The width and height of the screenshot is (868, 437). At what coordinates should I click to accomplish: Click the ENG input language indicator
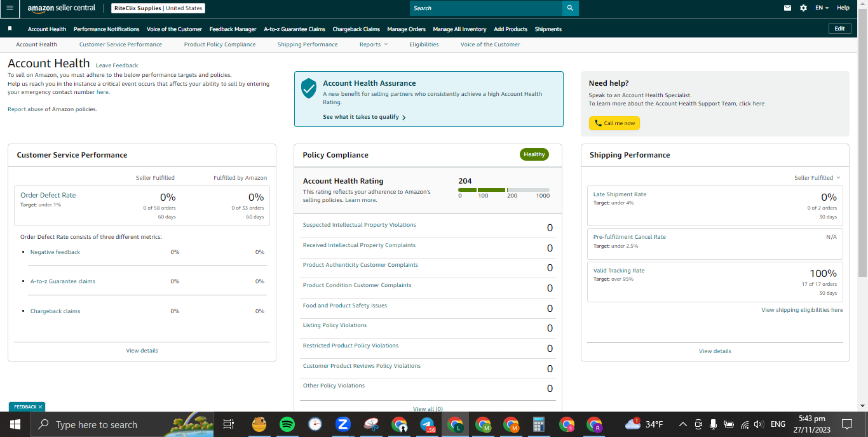point(778,424)
